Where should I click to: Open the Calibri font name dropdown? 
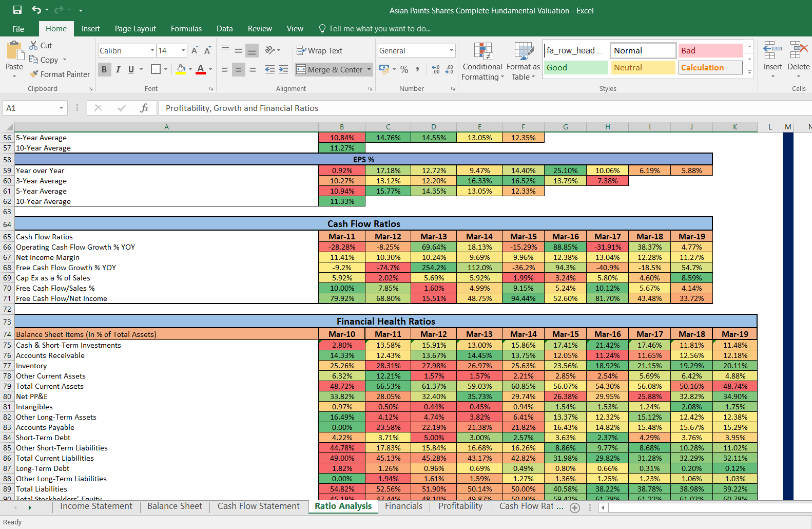(x=152, y=50)
